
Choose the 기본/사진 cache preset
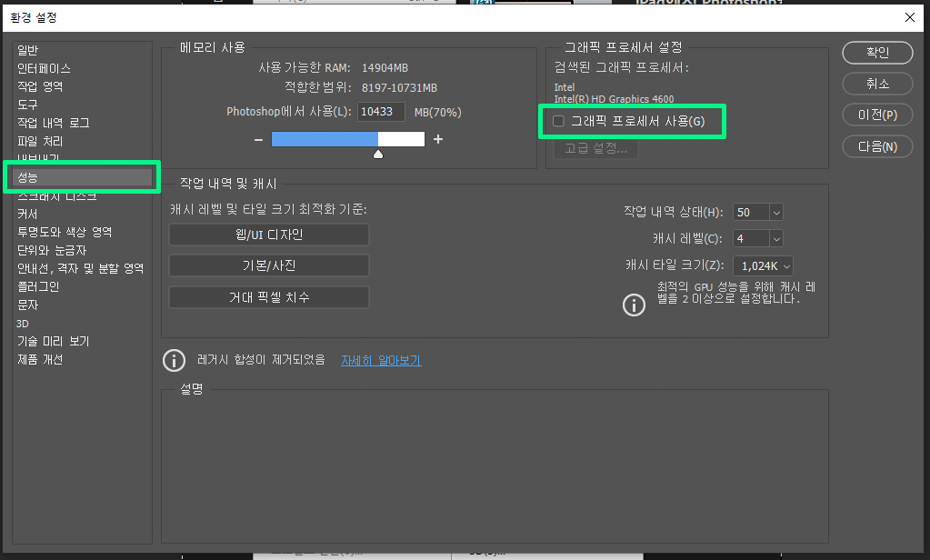coord(269,265)
